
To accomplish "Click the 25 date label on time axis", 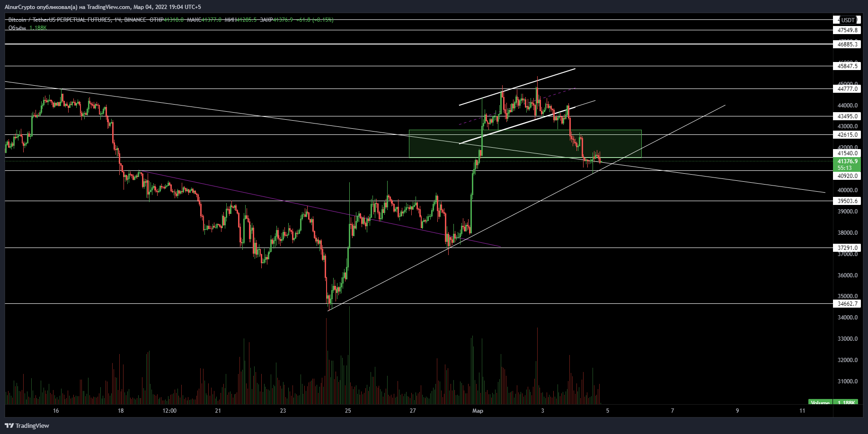I will [348, 411].
